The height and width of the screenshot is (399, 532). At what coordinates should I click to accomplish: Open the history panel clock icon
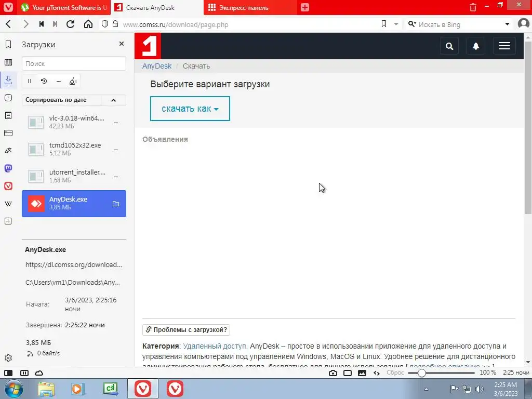[x=8, y=98]
